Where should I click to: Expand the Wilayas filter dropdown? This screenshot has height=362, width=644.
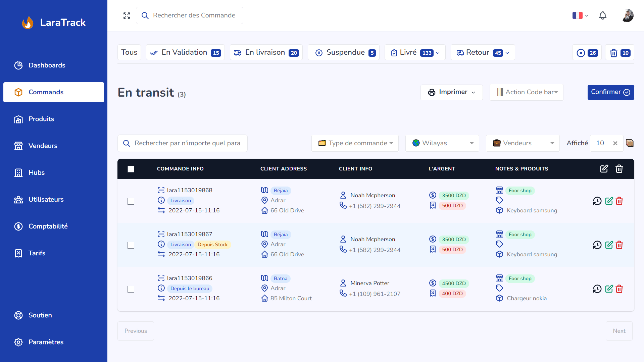442,143
